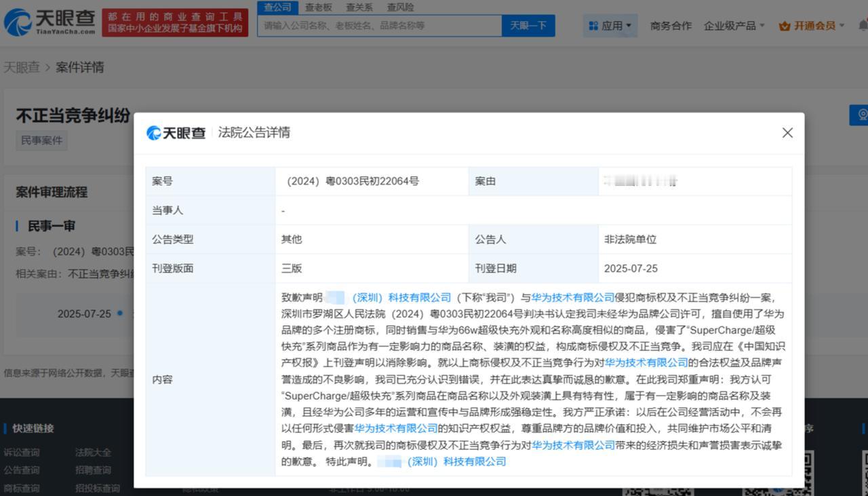
Task: Click the grid icon on 应用 button
Action: point(593,26)
